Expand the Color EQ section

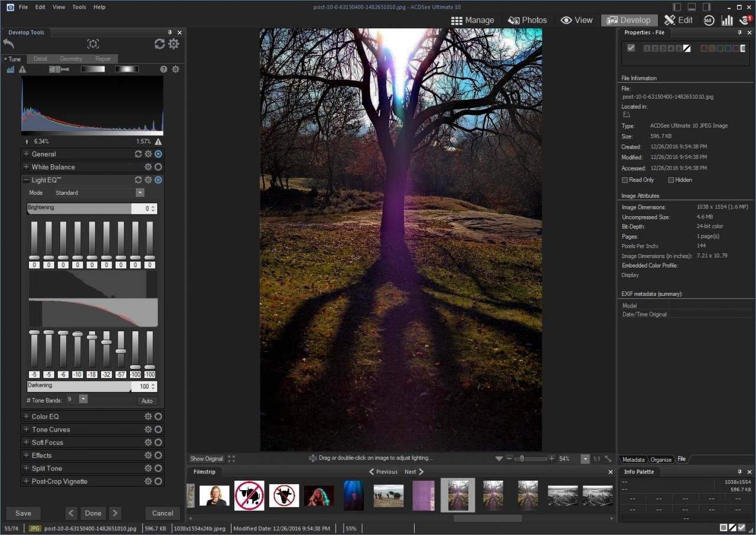(x=26, y=416)
